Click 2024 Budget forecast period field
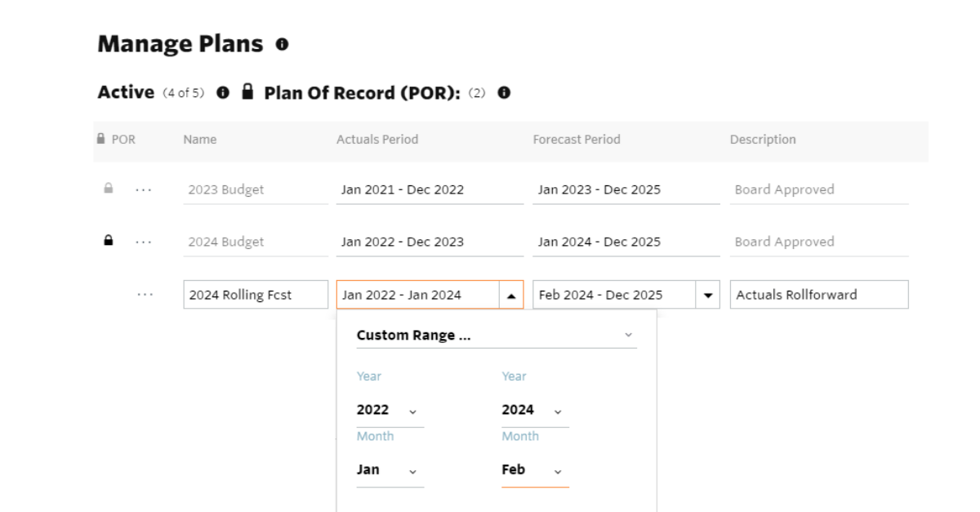This screenshot has height=512, width=980. point(626,242)
